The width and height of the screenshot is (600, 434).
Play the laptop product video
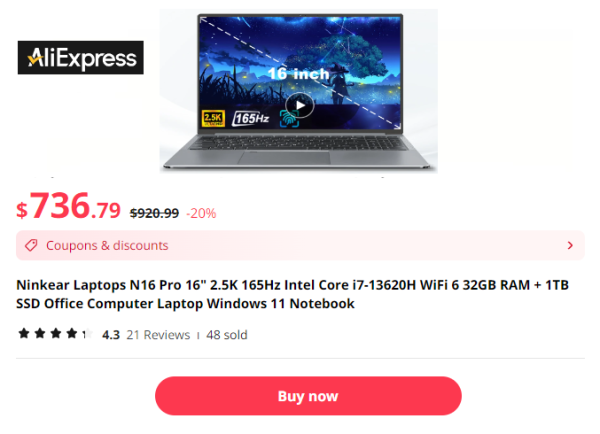click(x=300, y=105)
